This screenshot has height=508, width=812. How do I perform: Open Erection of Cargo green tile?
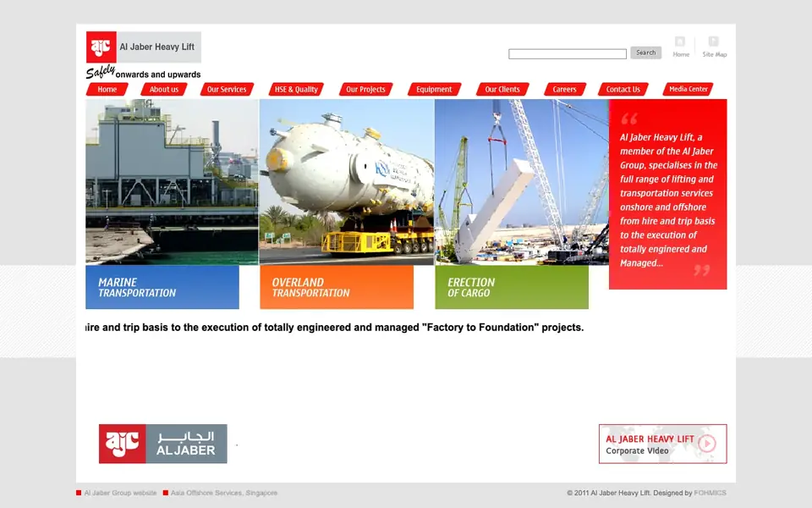pyautogui.click(x=512, y=287)
